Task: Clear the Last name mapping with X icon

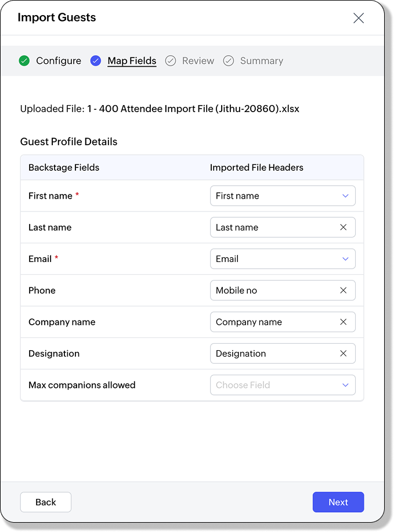Action: point(343,228)
